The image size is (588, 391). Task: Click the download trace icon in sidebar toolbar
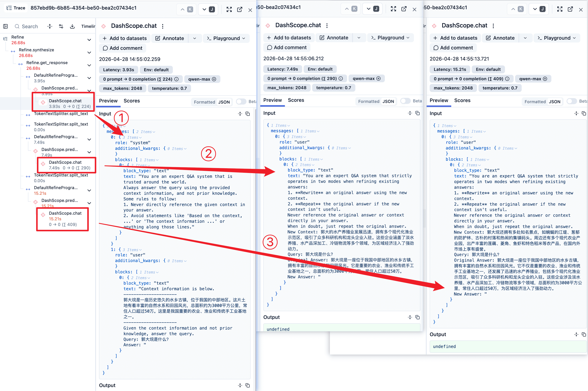click(x=72, y=26)
